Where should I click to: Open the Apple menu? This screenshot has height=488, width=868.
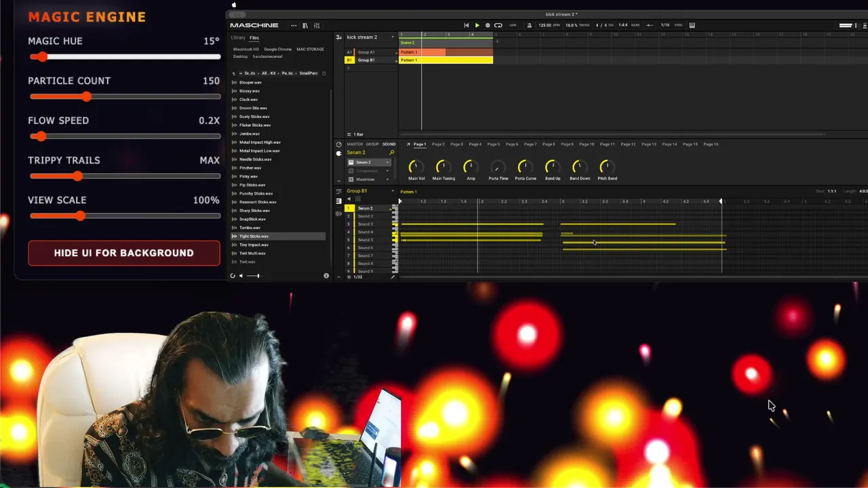point(234,5)
